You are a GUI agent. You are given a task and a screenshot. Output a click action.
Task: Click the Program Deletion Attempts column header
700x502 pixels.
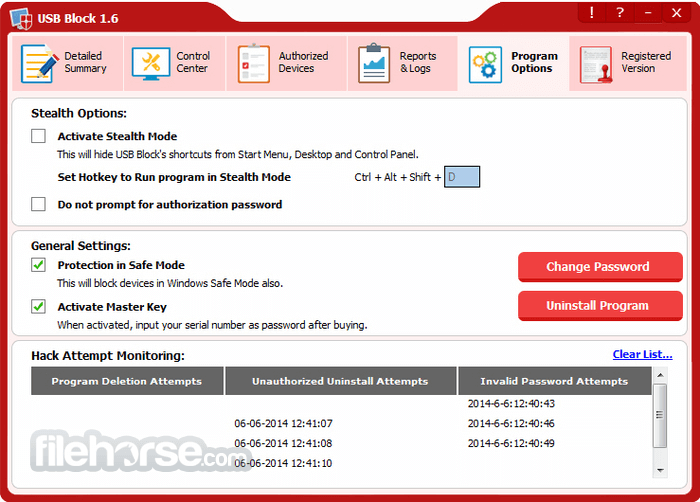[x=127, y=381]
